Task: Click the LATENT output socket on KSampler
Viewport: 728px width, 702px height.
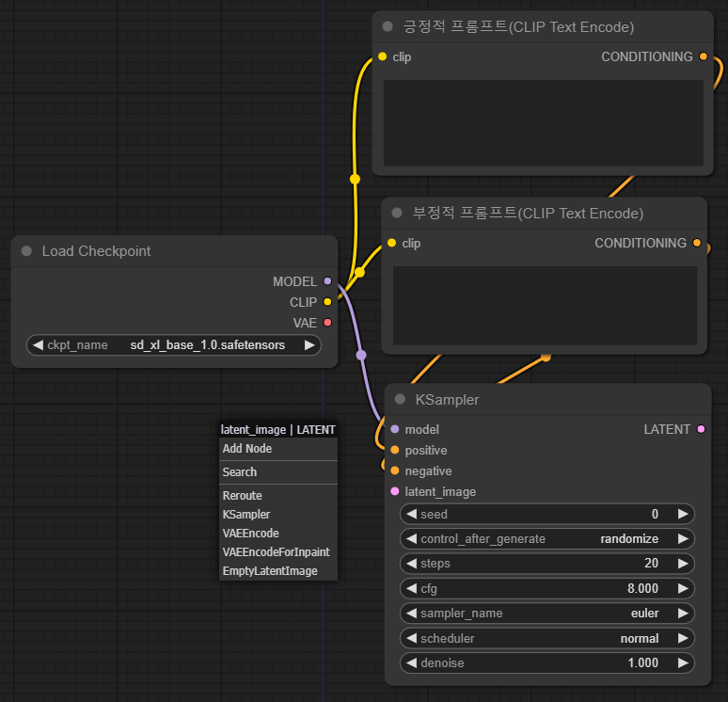Action: (701, 429)
